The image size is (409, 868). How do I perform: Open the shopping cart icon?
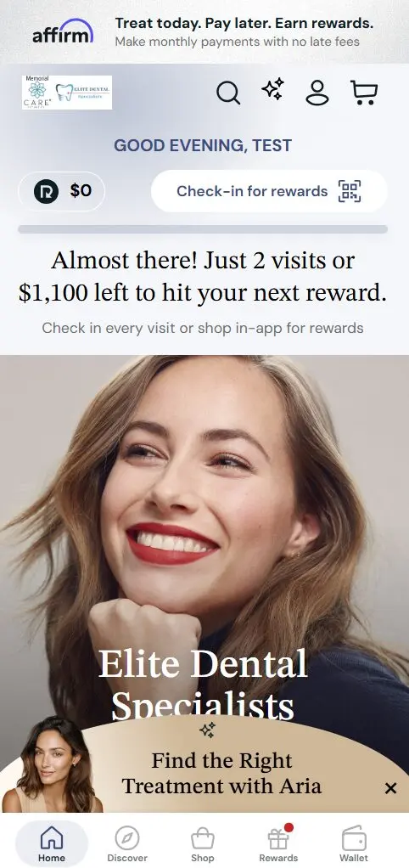pos(364,93)
